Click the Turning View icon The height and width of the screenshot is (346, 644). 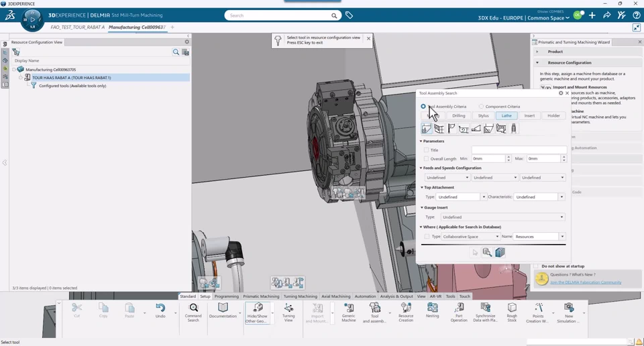pos(288,308)
